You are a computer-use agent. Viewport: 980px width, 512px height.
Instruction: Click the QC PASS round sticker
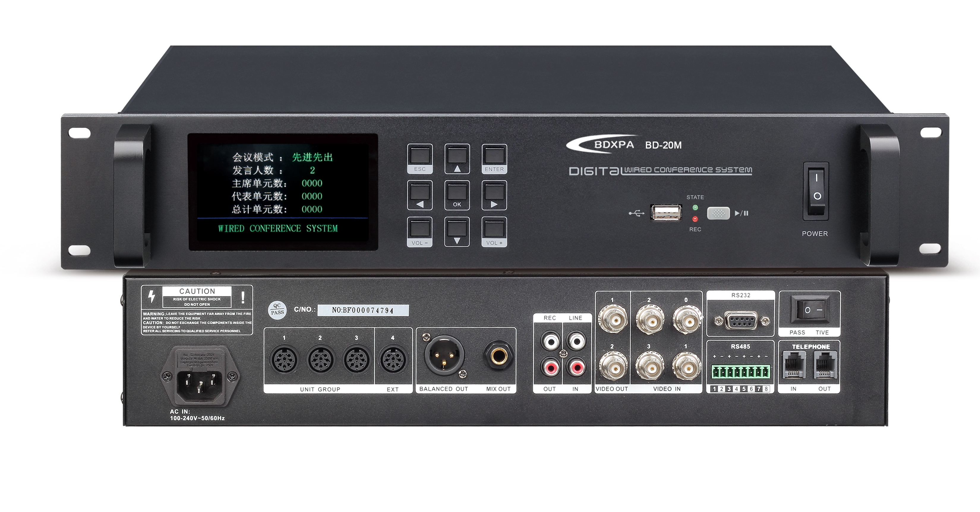pyautogui.click(x=277, y=310)
